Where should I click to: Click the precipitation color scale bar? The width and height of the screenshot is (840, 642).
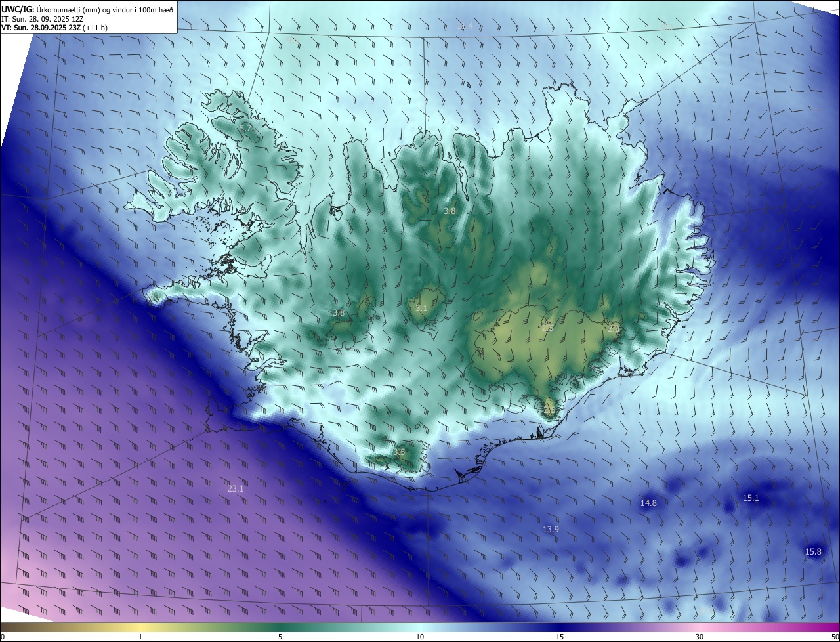click(420, 628)
